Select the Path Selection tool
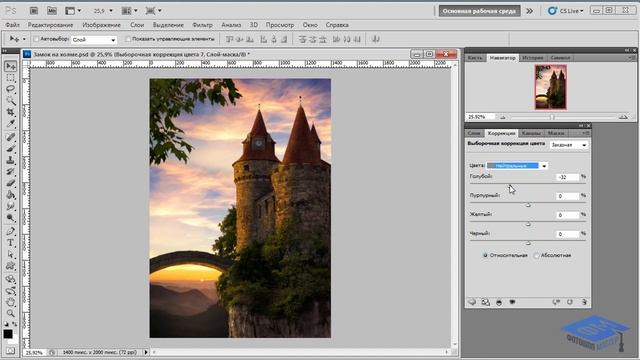The height and width of the screenshot is (360, 640). [11, 254]
